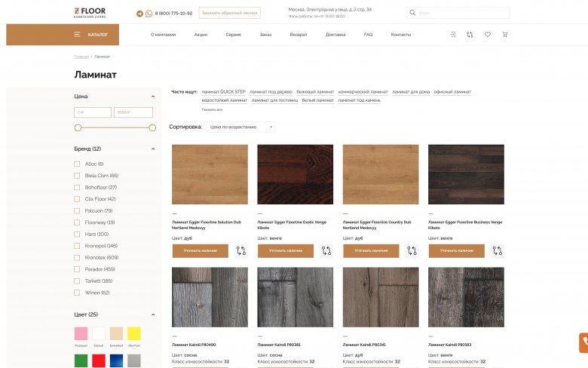Check the Wineo brand filter

(x=77, y=293)
